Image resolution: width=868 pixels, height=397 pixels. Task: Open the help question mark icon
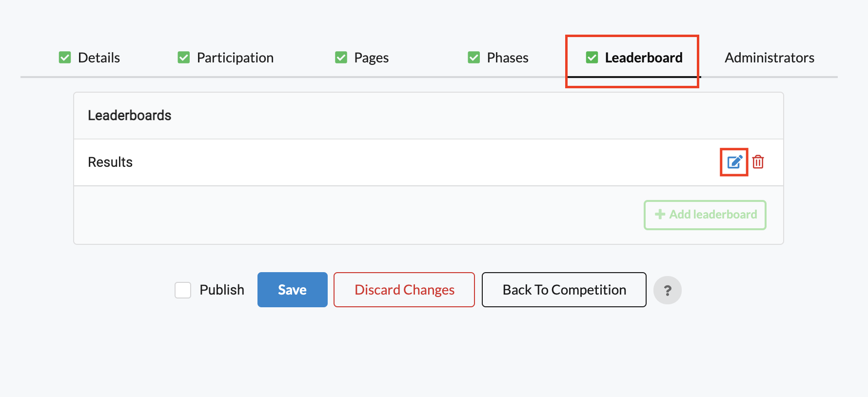[668, 290]
